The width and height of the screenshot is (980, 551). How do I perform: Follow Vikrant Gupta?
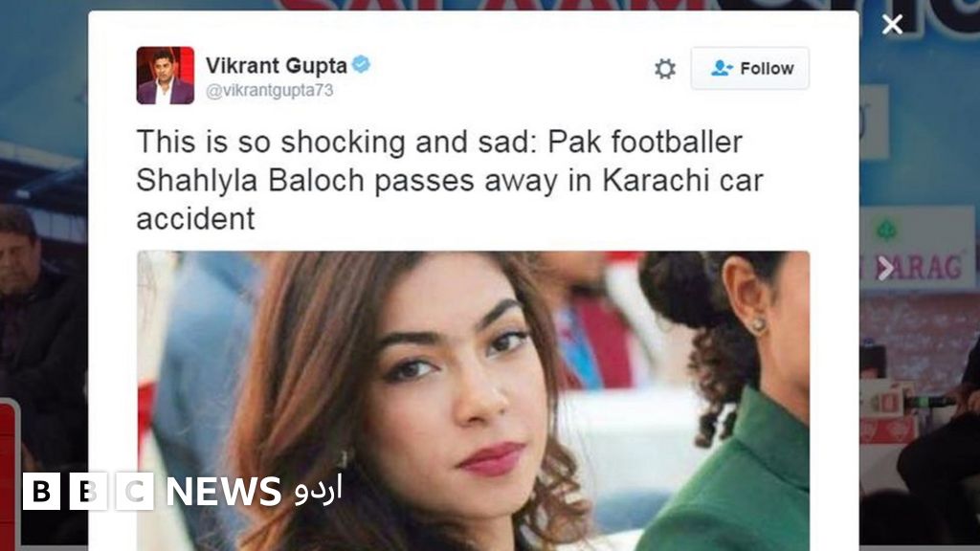(x=750, y=68)
